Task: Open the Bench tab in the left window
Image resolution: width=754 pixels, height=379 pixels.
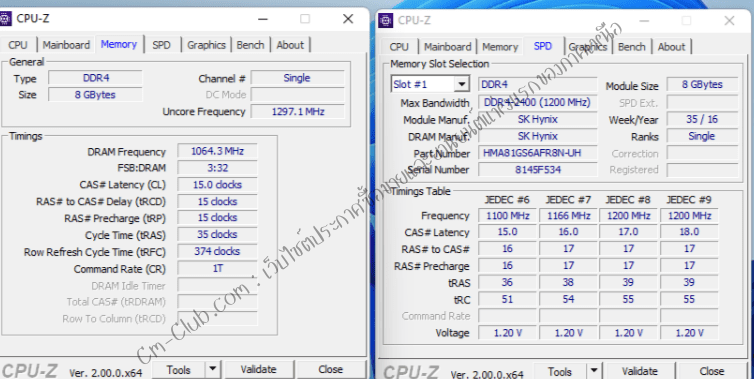Action: [x=251, y=45]
